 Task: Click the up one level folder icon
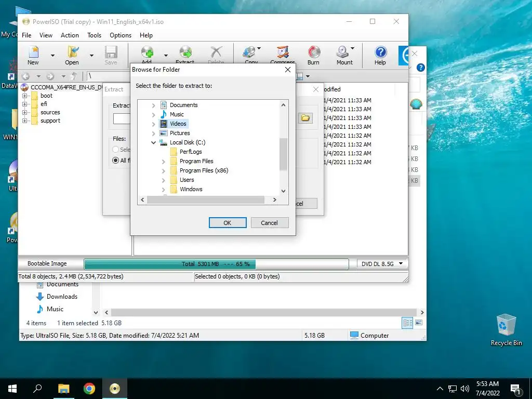74,76
